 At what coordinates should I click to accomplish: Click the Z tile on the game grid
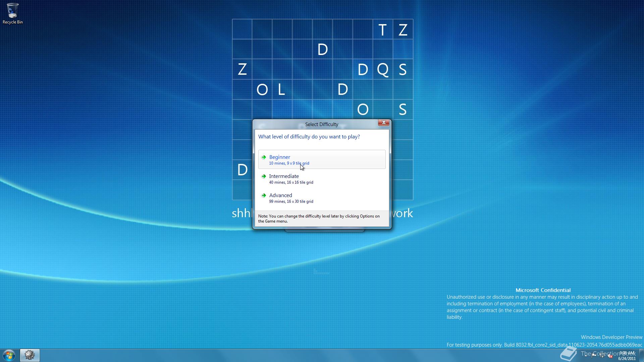242,69
